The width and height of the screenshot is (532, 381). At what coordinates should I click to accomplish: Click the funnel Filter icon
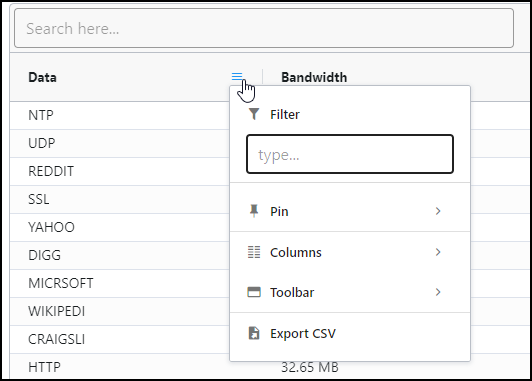click(254, 114)
